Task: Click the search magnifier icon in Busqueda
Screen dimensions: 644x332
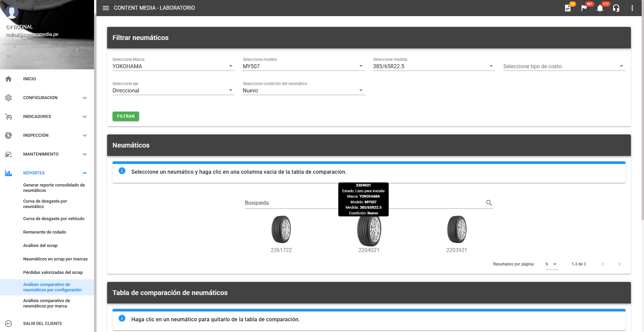Action: pyautogui.click(x=489, y=203)
